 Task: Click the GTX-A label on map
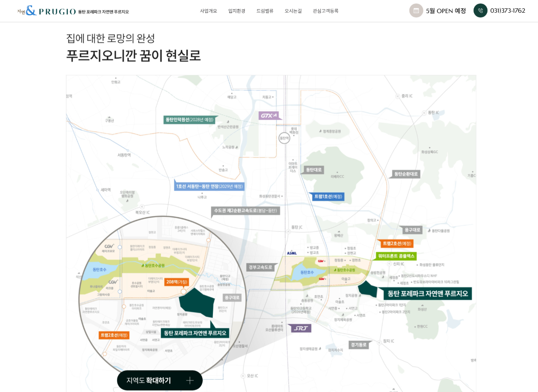click(x=269, y=115)
